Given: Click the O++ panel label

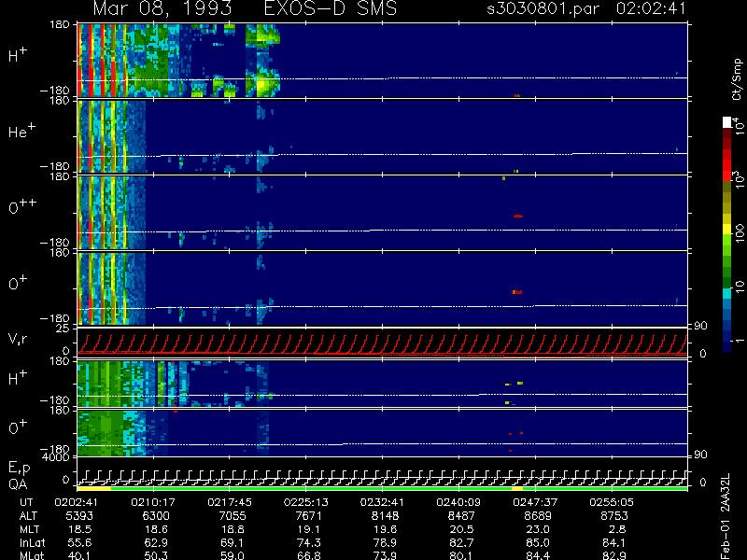Looking at the screenshot, I should coord(22,206).
